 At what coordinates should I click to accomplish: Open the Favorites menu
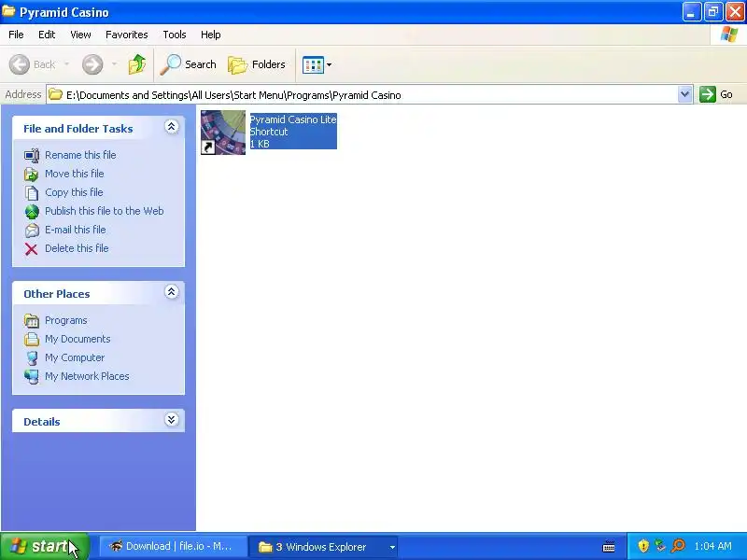[127, 35]
